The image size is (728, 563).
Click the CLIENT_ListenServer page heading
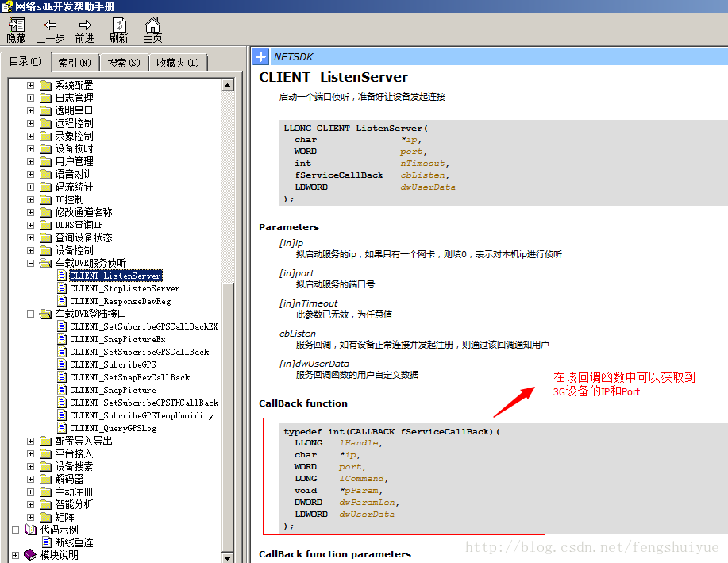tap(333, 77)
